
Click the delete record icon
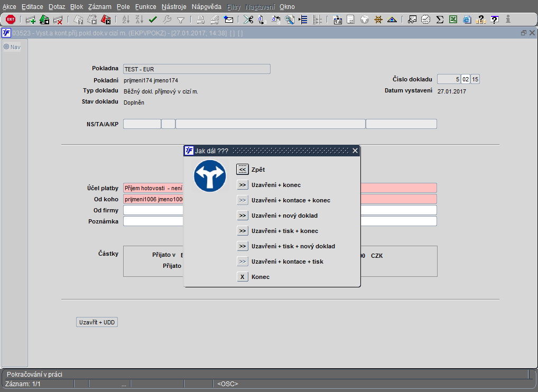coord(58,20)
